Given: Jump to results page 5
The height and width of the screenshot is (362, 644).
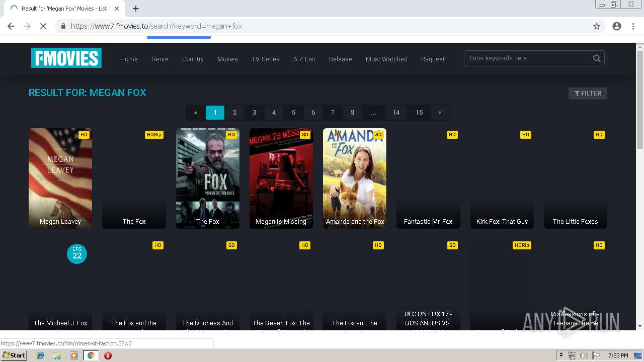Looking at the screenshot, I should [293, 113].
